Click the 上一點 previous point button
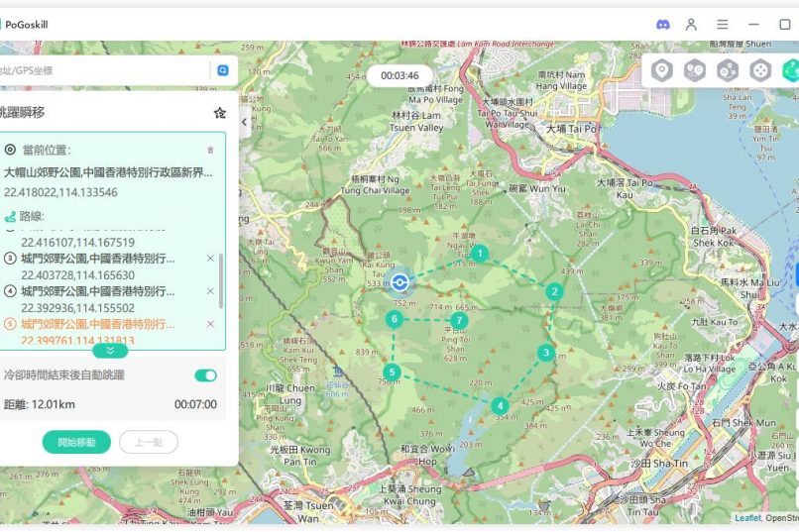 pos(149,442)
